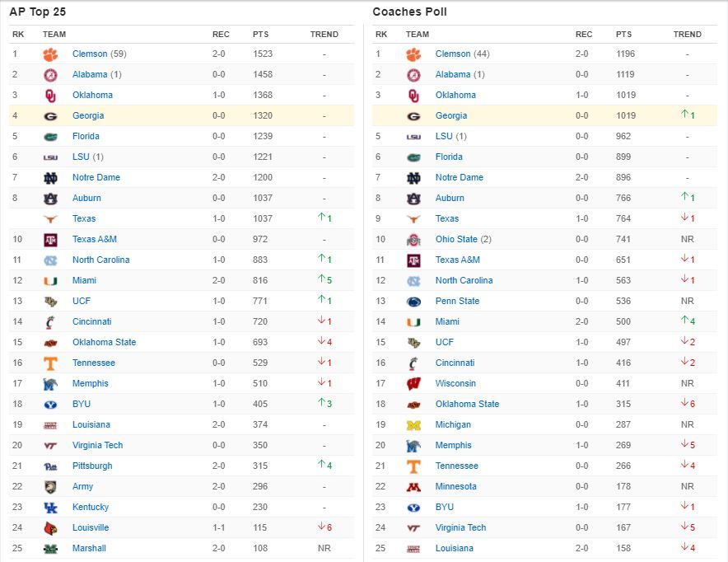Click the PTS column header in AP Top 25
Image resolution: width=728 pixels, height=562 pixels.
pyautogui.click(x=261, y=35)
